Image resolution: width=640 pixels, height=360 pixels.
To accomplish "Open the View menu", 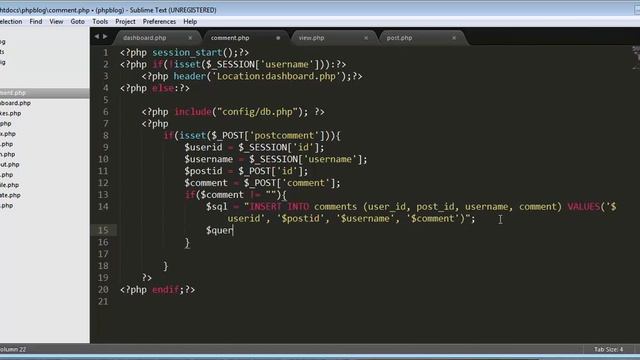I will click(56, 22).
